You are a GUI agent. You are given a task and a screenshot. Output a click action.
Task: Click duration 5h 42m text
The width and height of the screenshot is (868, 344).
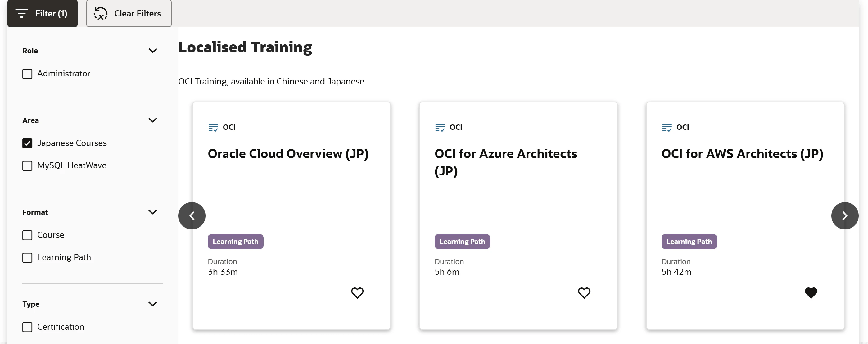click(676, 272)
